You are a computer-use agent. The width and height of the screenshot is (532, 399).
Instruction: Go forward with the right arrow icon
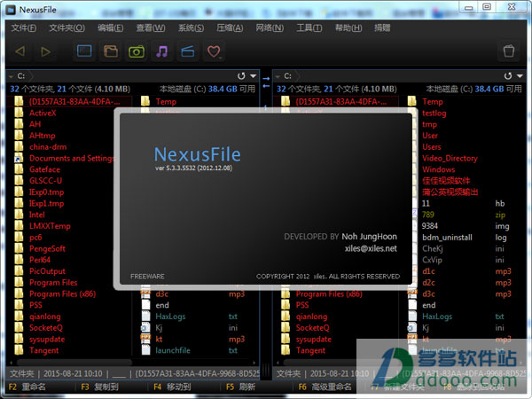tap(45, 51)
